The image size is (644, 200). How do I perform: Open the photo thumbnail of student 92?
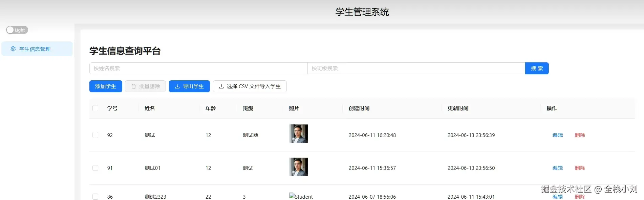click(298, 134)
